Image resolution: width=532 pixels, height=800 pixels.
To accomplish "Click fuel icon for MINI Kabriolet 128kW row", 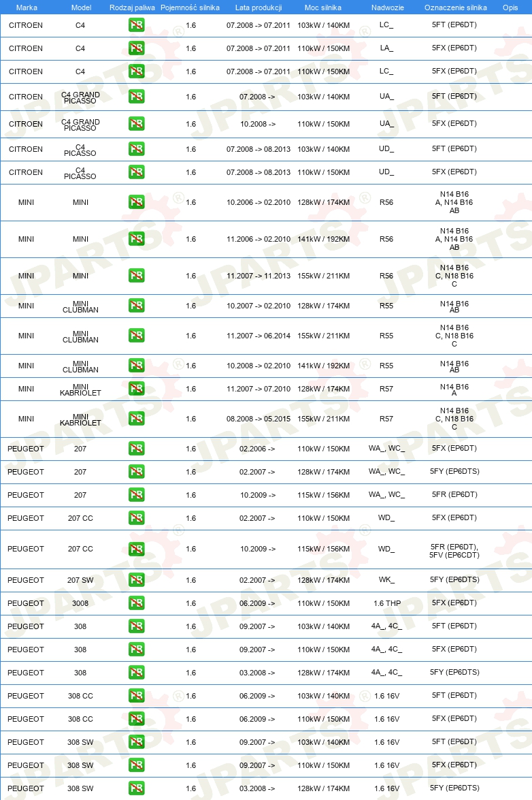I will pos(137,389).
